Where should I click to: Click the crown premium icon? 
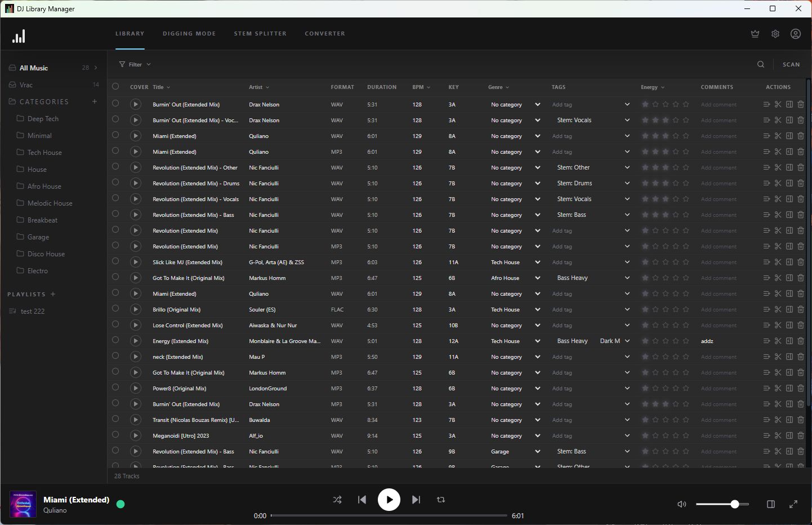pos(755,34)
